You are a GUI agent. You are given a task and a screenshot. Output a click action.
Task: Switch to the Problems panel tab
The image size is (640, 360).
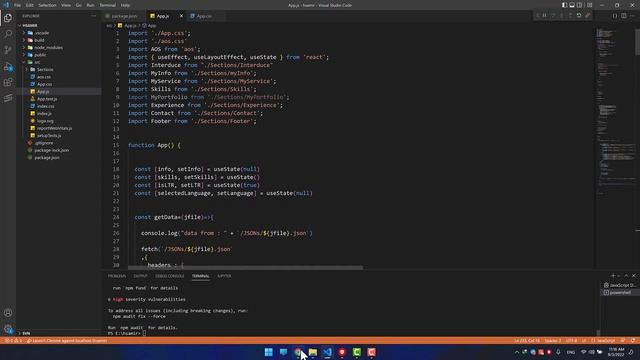coord(117,276)
